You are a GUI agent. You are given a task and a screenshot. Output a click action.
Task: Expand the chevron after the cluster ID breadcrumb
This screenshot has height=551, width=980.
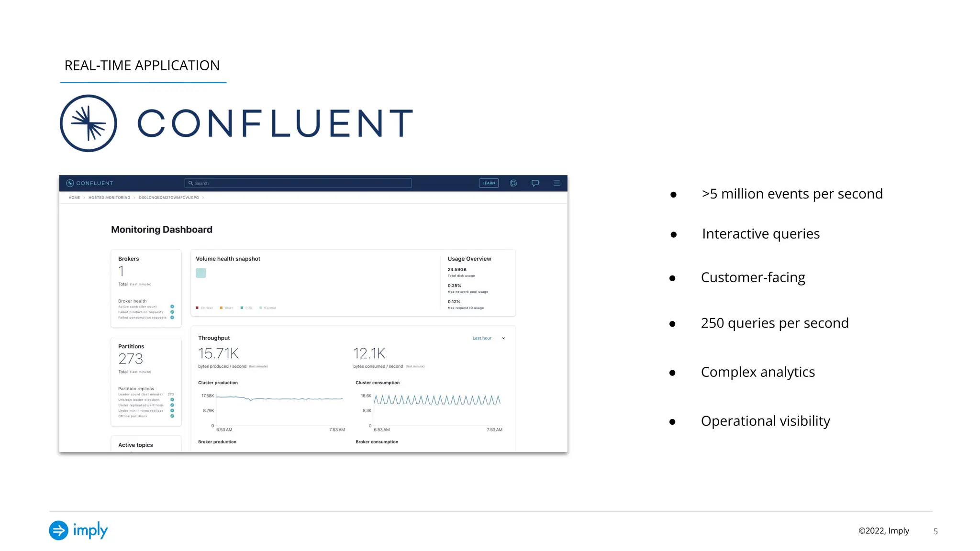203,198
